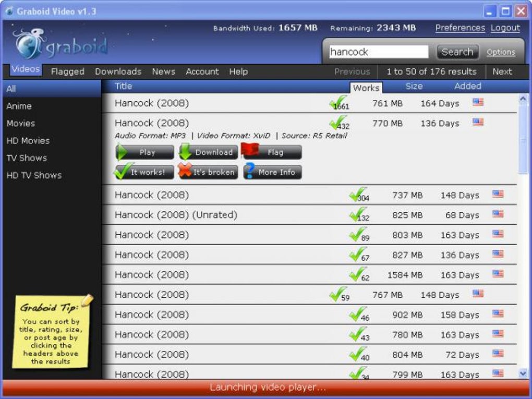The width and height of the screenshot is (532, 399).
Task: Click the '68 Days' added value
Action: pos(462,215)
